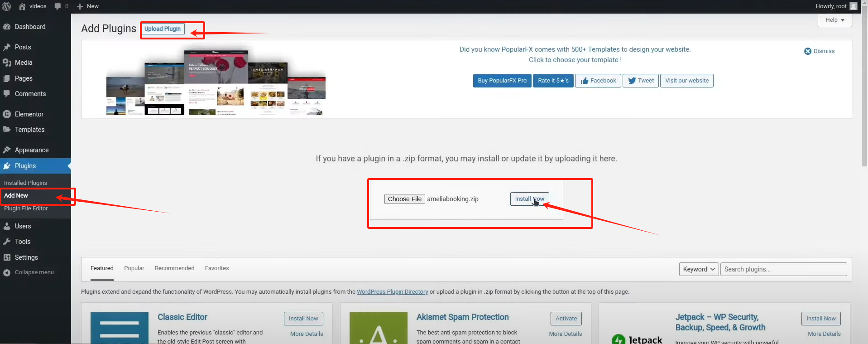Open Installed Plugins submenu item
Screen dimensions: 868x344
click(25, 183)
